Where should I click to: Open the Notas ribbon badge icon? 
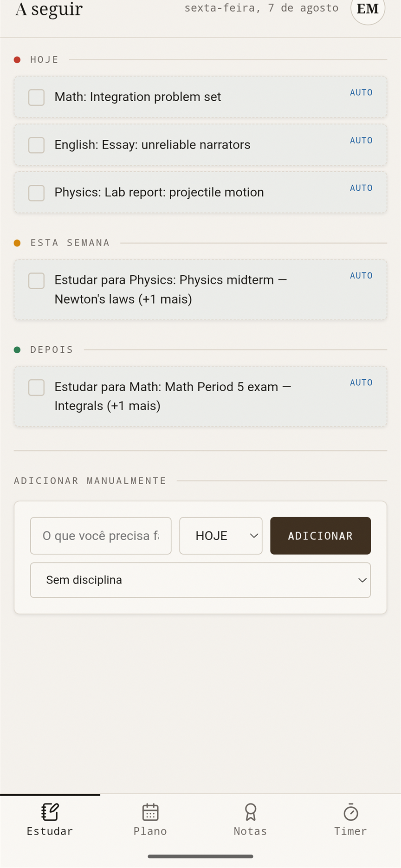pos(251,812)
